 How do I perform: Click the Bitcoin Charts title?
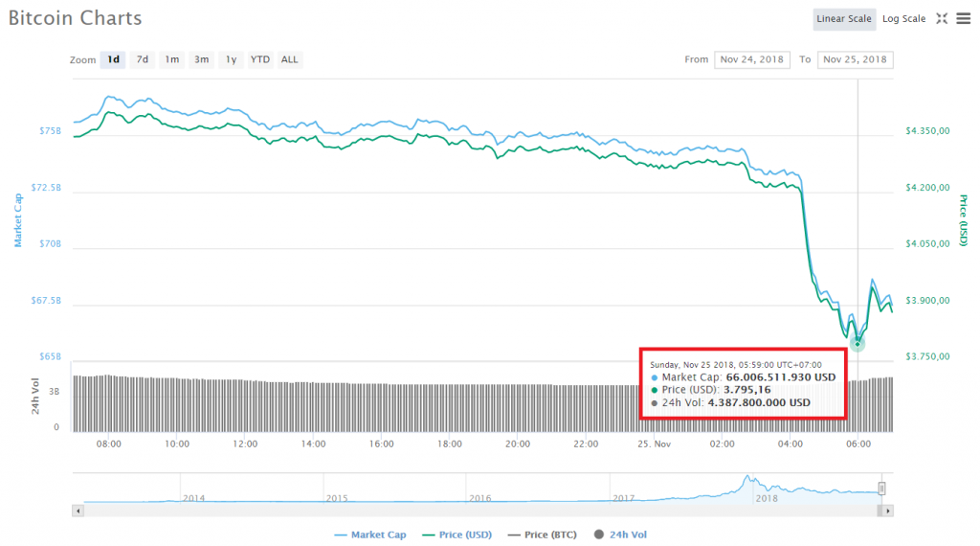(75, 18)
